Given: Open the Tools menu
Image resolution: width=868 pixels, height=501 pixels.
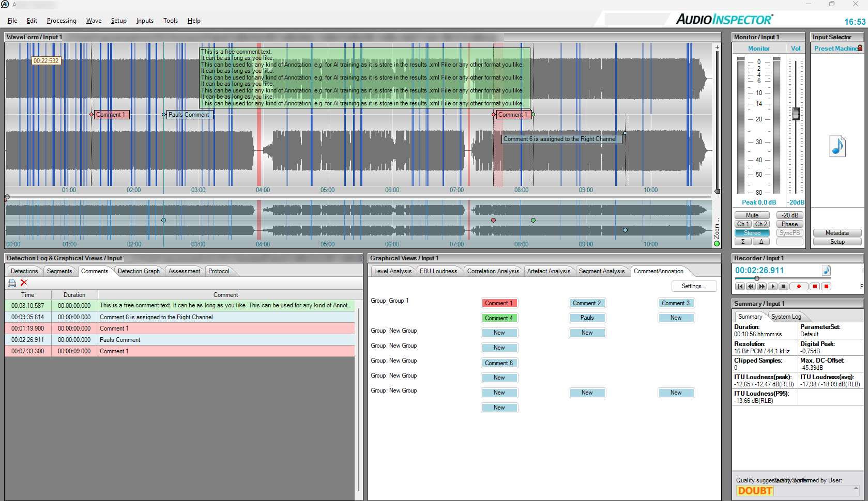Looking at the screenshot, I should point(171,21).
